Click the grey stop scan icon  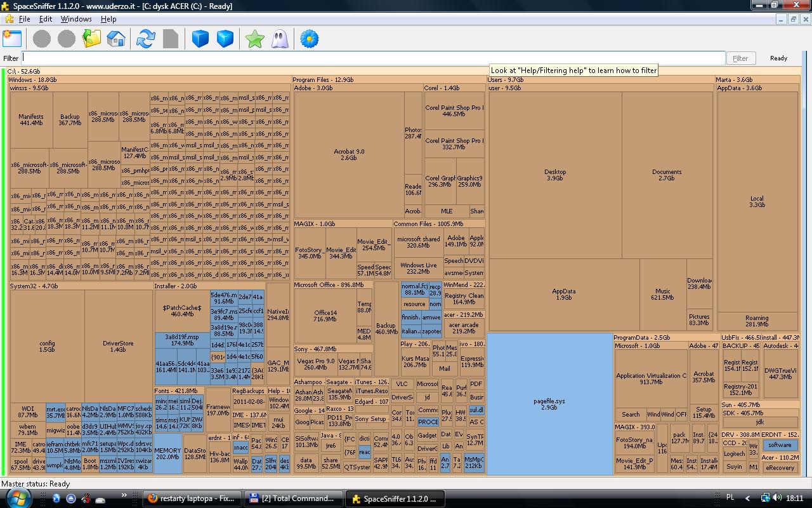[x=171, y=39]
